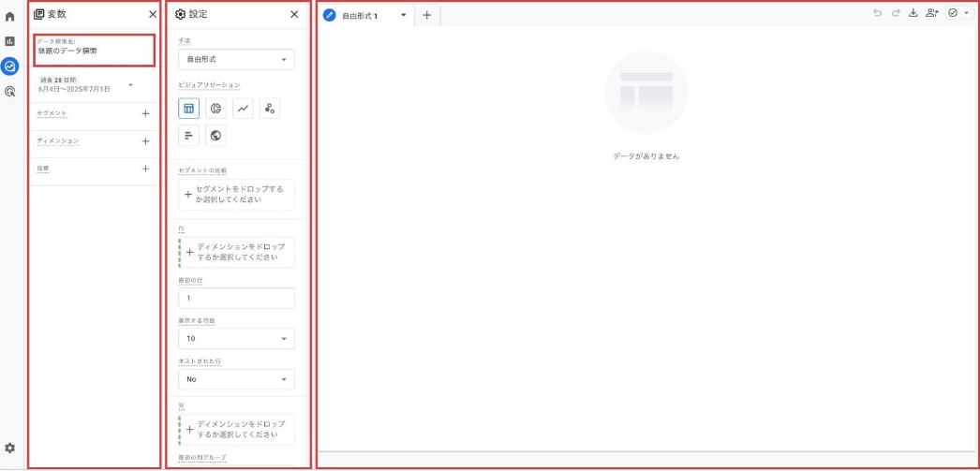
Task: Select the scatter plot visualization
Action: click(x=270, y=109)
